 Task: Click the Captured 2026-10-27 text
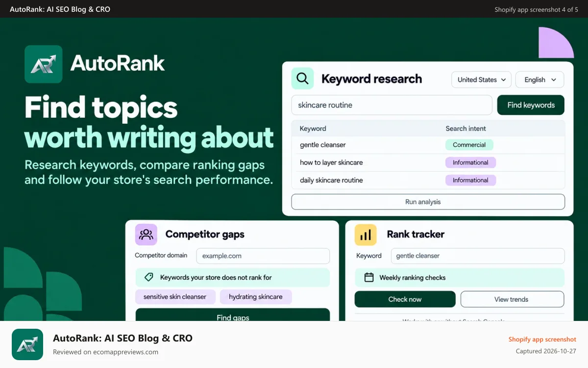pyautogui.click(x=546, y=351)
